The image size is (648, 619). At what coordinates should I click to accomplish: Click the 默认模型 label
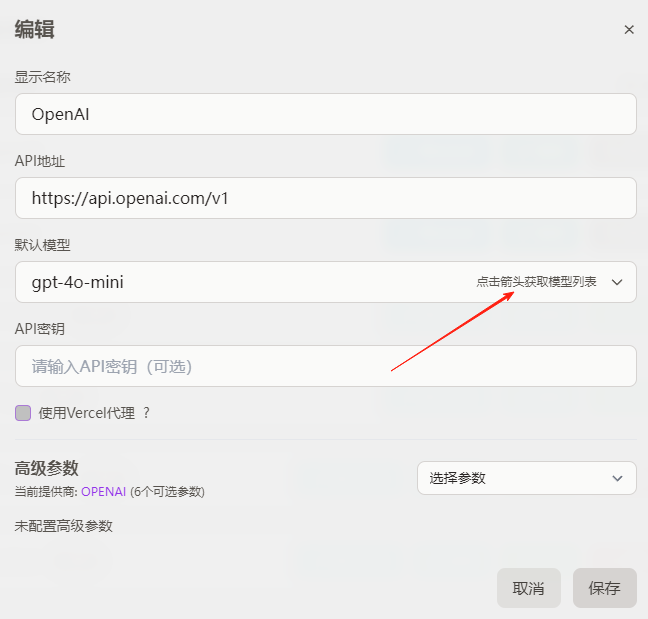click(x=43, y=245)
